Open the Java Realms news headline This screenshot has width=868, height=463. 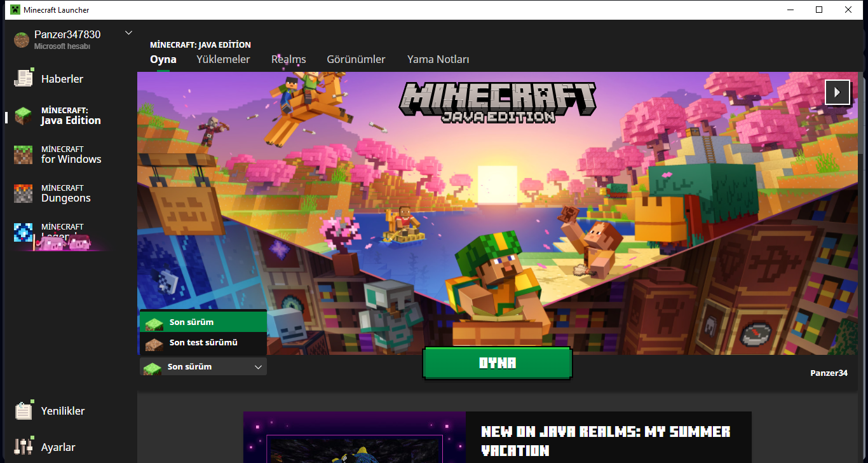(x=606, y=441)
